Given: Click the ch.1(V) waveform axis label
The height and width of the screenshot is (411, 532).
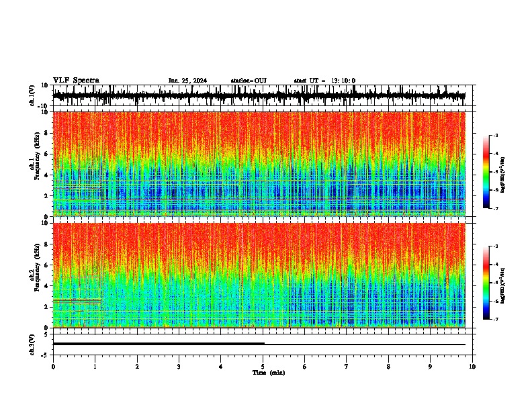Looking at the screenshot, I should pos(32,95).
